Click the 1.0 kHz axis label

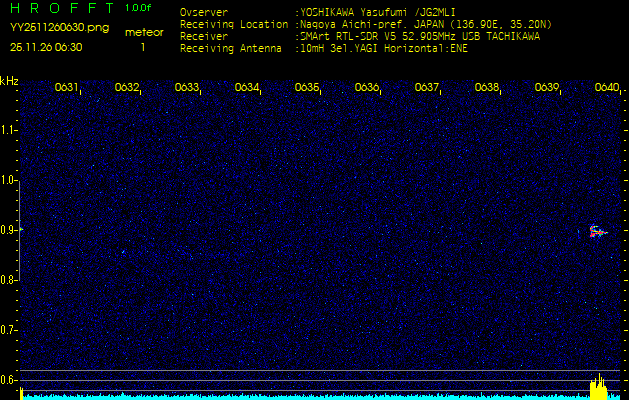pos(9,180)
